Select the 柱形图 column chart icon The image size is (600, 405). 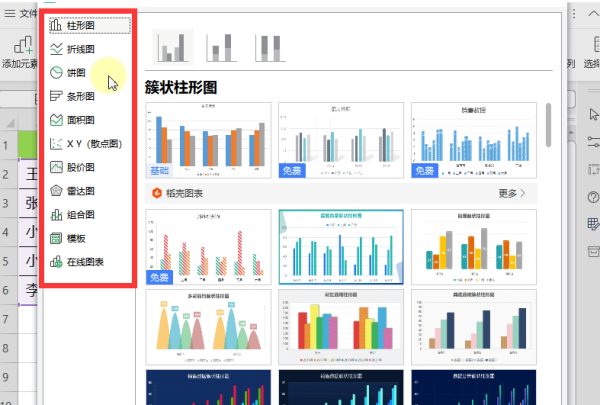click(x=56, y=25)
